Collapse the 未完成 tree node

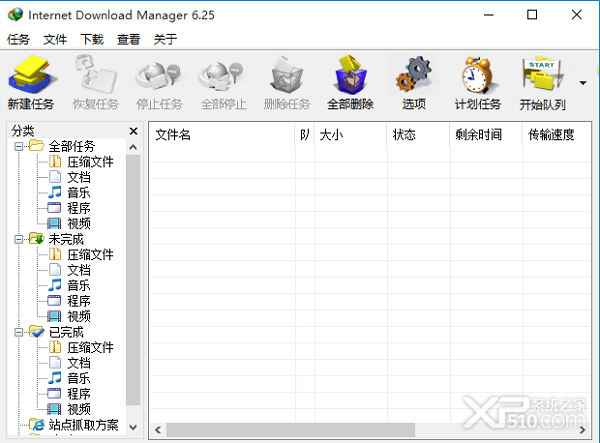(x=18, y=239)
